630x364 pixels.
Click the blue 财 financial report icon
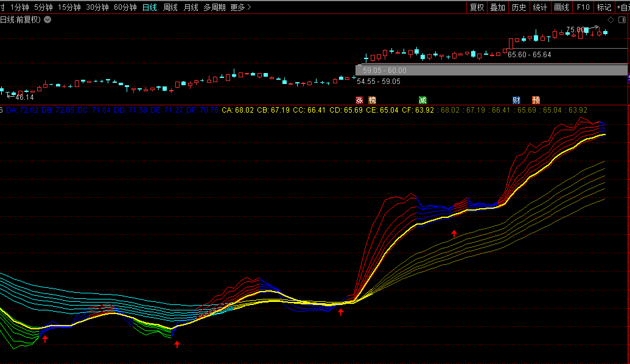coord(516,100)
